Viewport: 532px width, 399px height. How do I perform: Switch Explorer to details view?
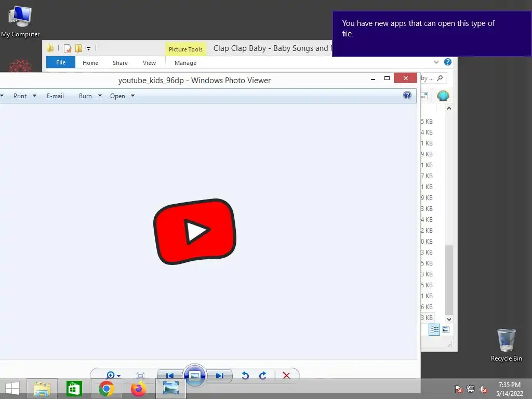coord(434,329)
